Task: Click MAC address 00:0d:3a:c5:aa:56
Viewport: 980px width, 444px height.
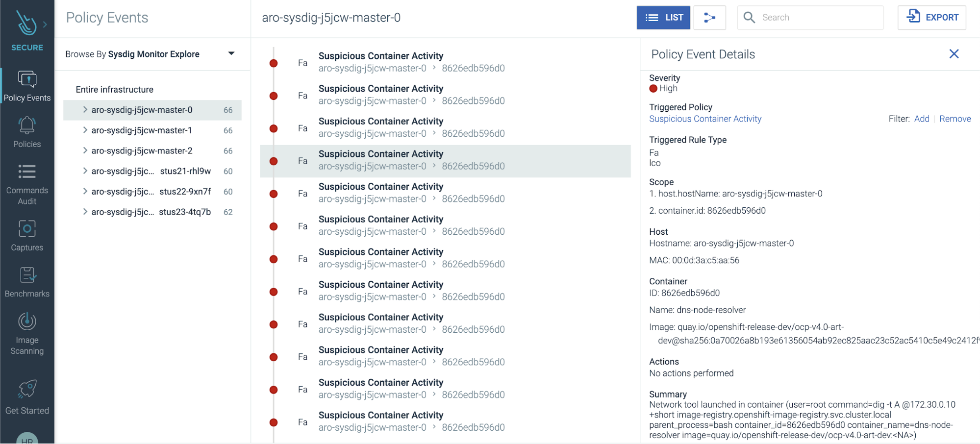Action: tap(705, 260)
